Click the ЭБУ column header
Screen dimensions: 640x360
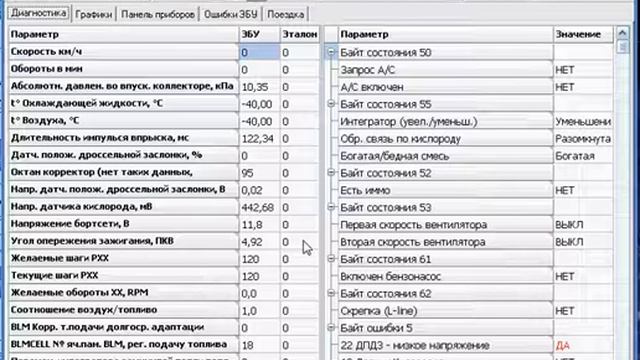[x=259, y=34]
